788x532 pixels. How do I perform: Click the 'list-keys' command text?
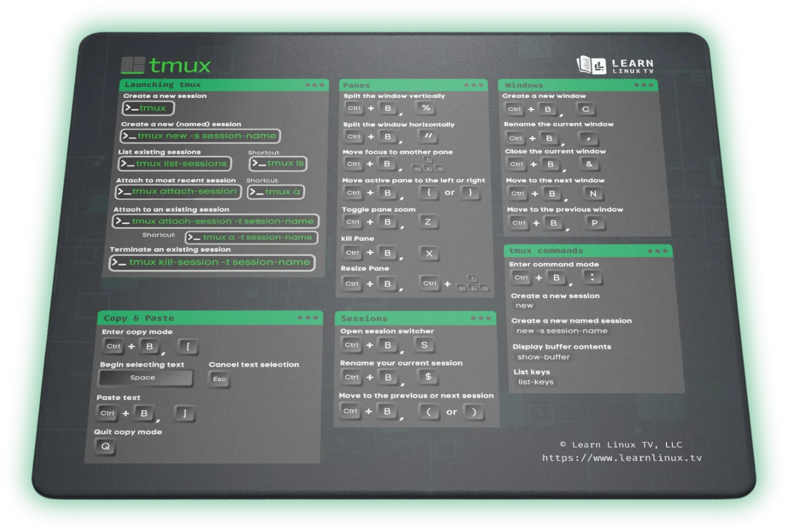[536, 382]
